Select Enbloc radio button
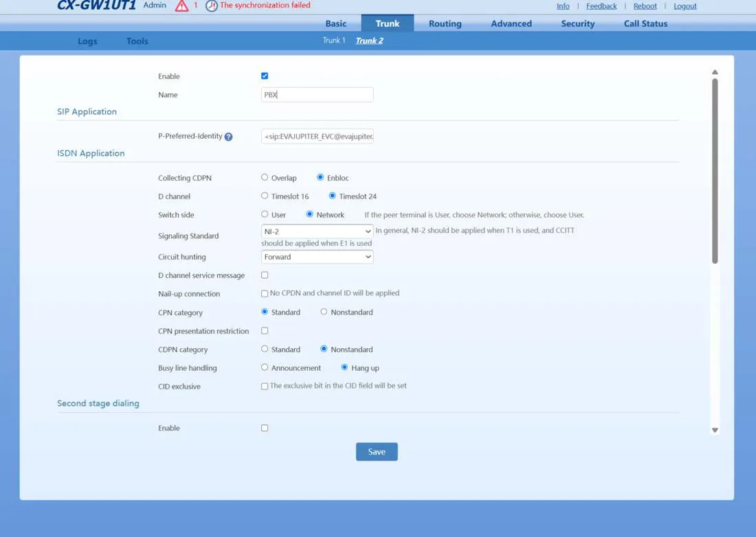Viewport: 756px width, 537px height. pos(320,177)
